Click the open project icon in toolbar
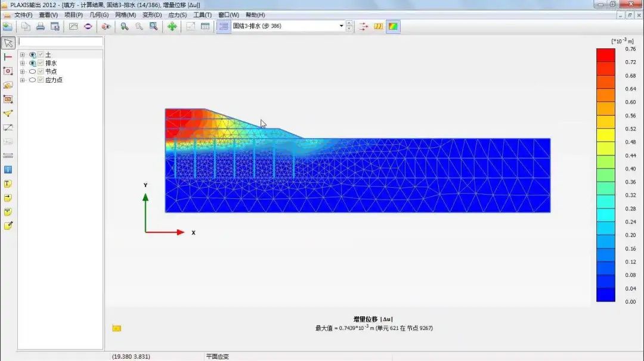The width and height of the screenshot is (644, 361). click(x=7, y=26)
